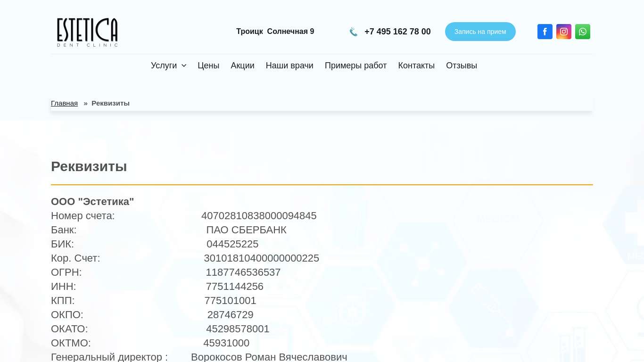Open the Instagram profile icon
644x362 pixels.
pyautogui.click(x=563, y=32)
